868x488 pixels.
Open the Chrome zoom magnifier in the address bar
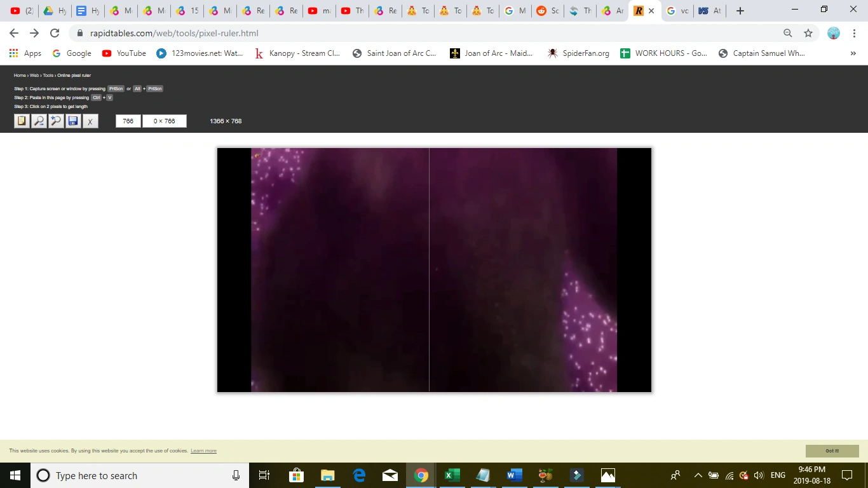[x=788, y=33]
